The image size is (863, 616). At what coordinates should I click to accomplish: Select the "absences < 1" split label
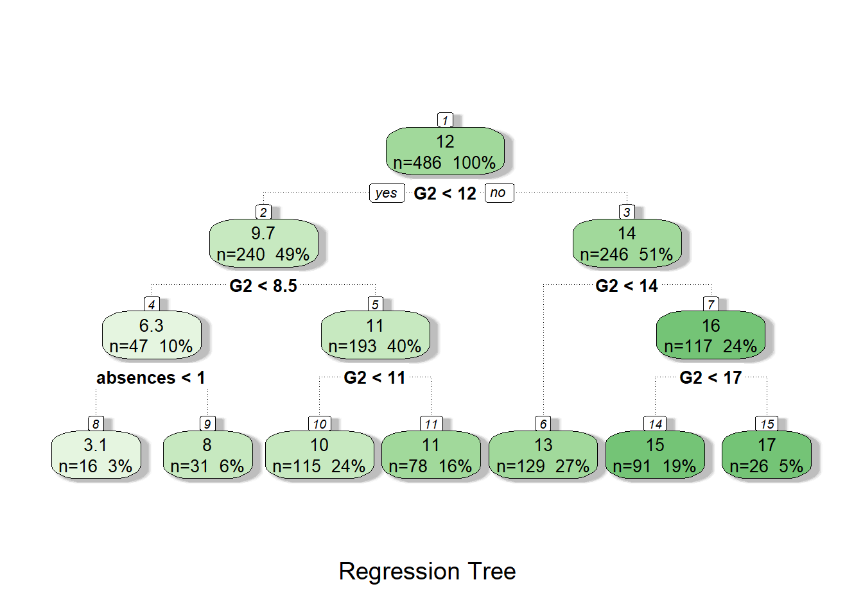click(x=151, y=378)
